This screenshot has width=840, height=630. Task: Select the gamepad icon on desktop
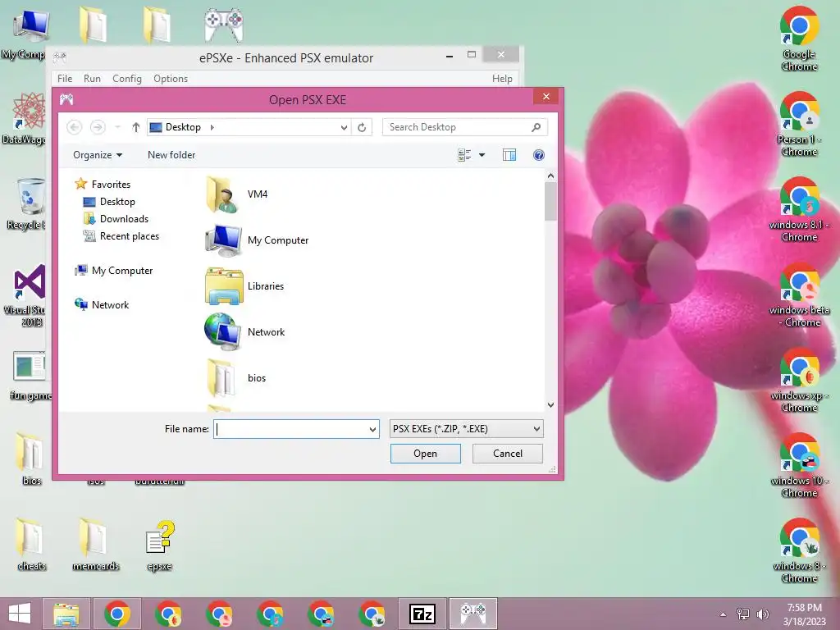[224, 24]
